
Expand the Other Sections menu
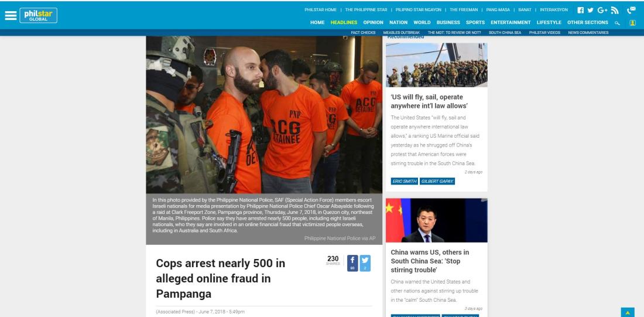click(587, 23)
